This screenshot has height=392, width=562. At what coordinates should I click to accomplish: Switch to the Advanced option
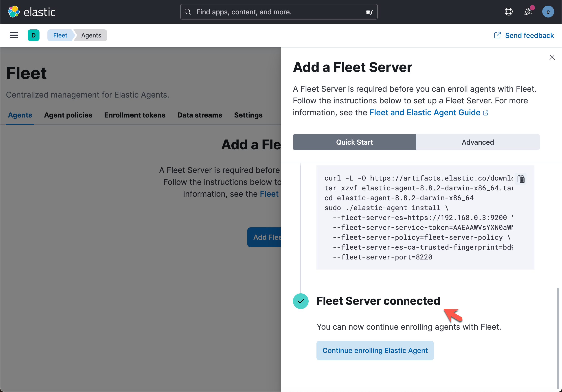478,142
